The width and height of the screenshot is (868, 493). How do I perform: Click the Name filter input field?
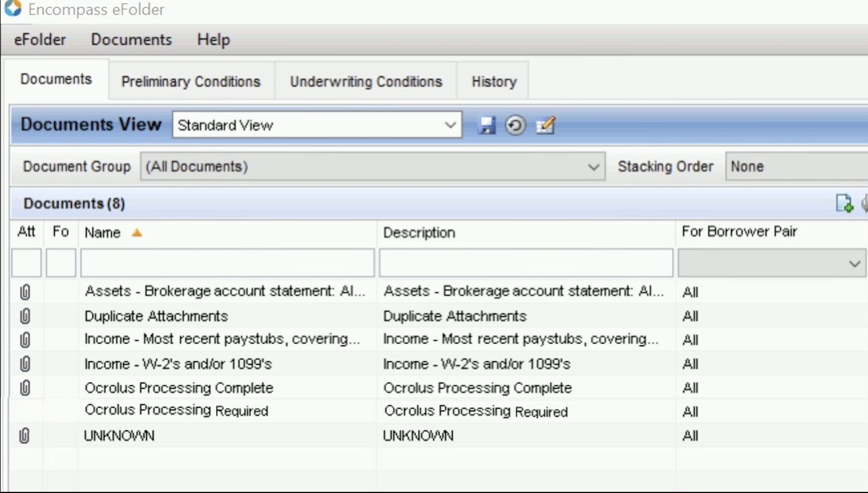point(228,263)
